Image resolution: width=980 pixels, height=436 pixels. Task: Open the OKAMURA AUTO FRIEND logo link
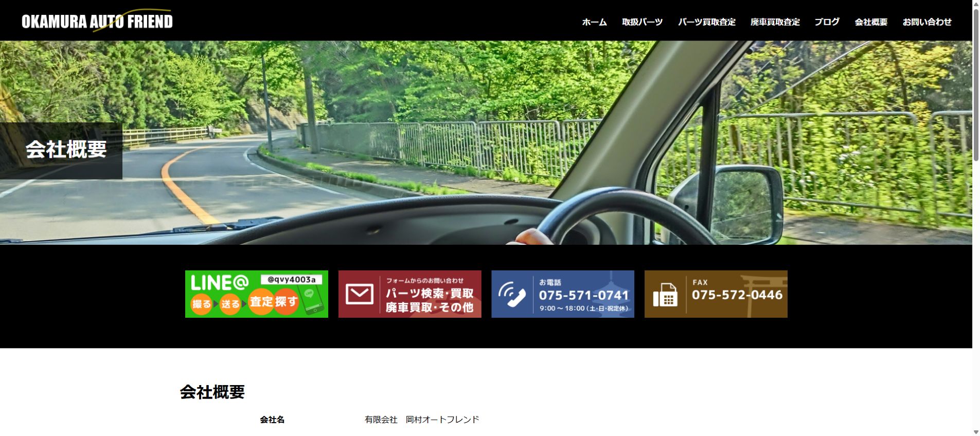pos(97,21)
